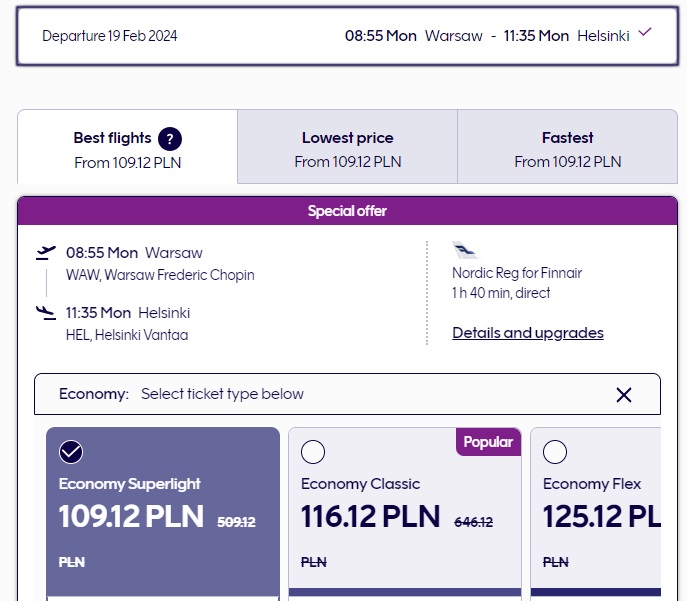Expand the departure flight summary chevron
Image resolution: width=687 pixels, height=601 pixels.
pyautogui.click(x=645, y=32)
